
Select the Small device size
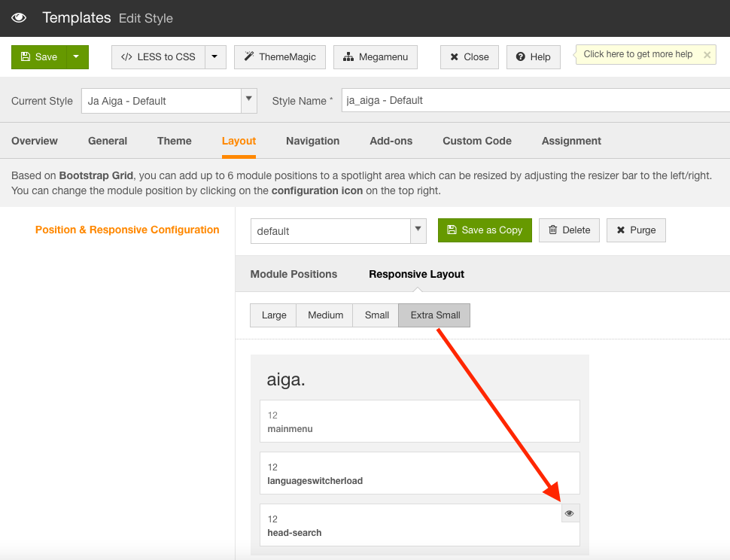(376, 315)
